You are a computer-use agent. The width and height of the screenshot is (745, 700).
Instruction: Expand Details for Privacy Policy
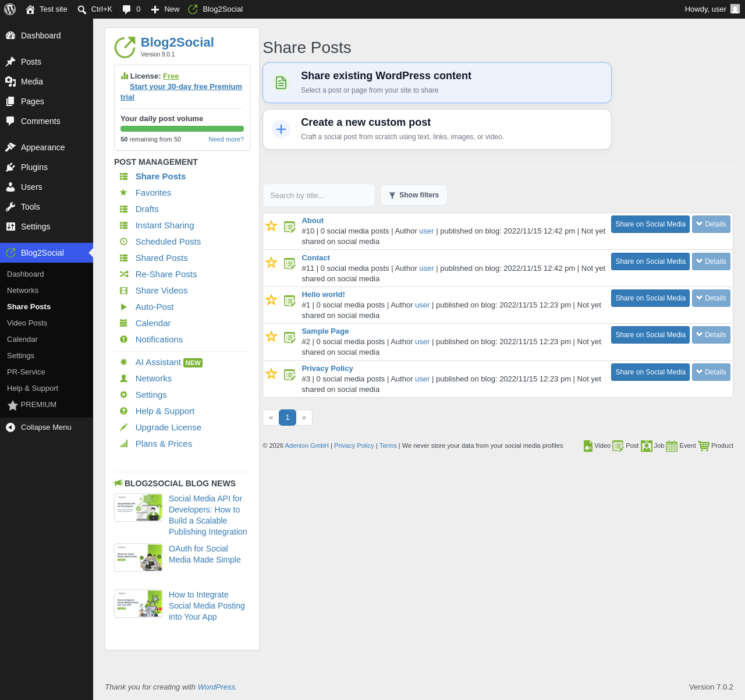[x=711, y=372]
